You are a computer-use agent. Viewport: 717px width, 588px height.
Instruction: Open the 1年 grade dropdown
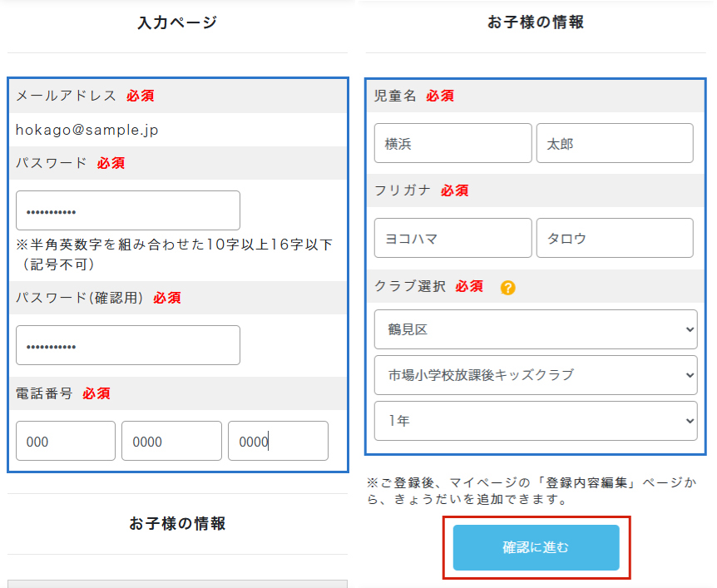point(536,421)
